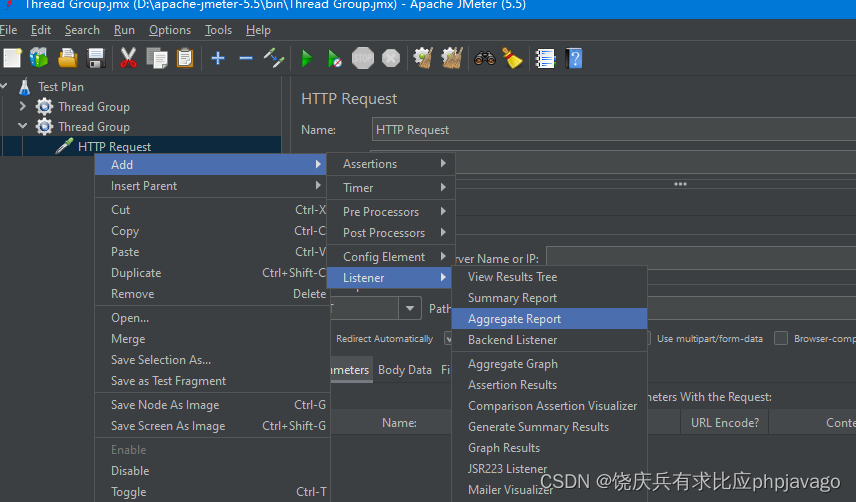This screenshot has width=856, height=502.
Task: Toggle the Browser-compatible headers checkbox
Action: [781, 338]
